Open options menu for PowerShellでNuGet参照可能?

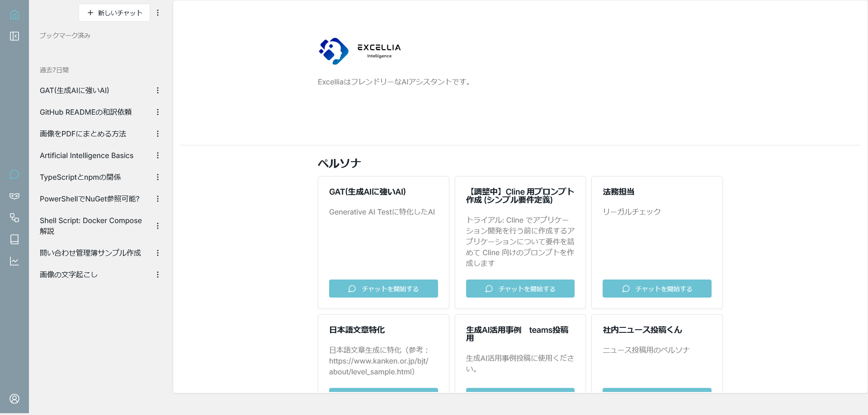158,199
